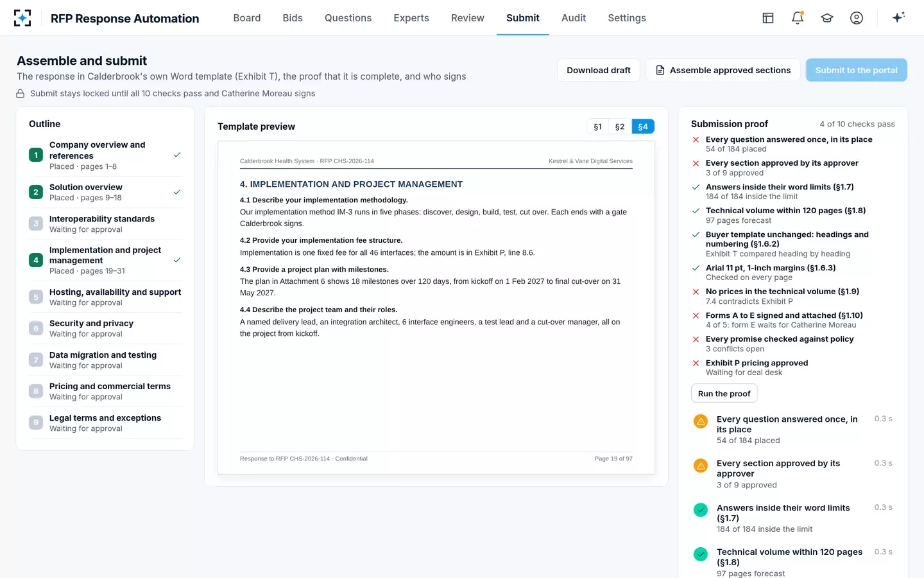Image resolution: width=924 pixels, height=578 pixels.
Task: Click the number 7 badge for Data migration
Action: (x=36, y=360)
